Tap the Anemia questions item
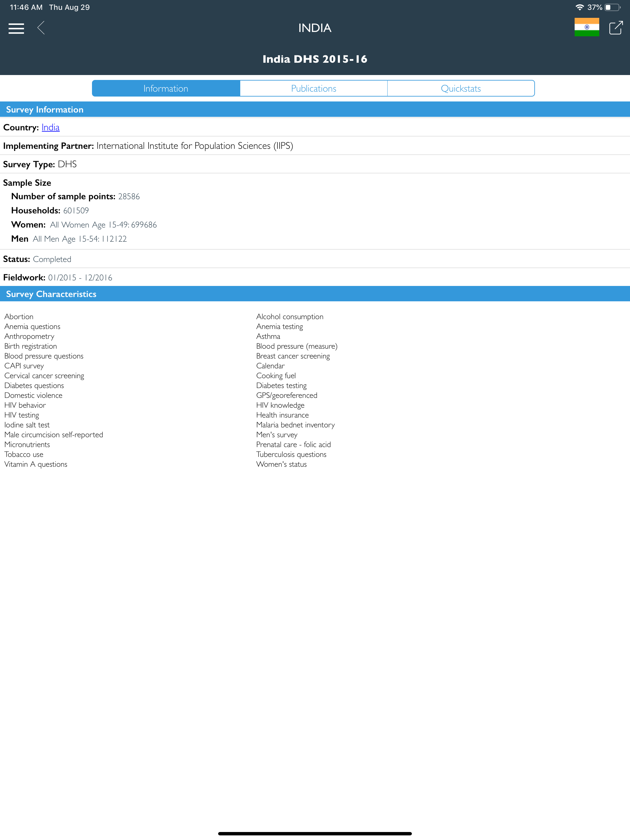 [32, 326]
